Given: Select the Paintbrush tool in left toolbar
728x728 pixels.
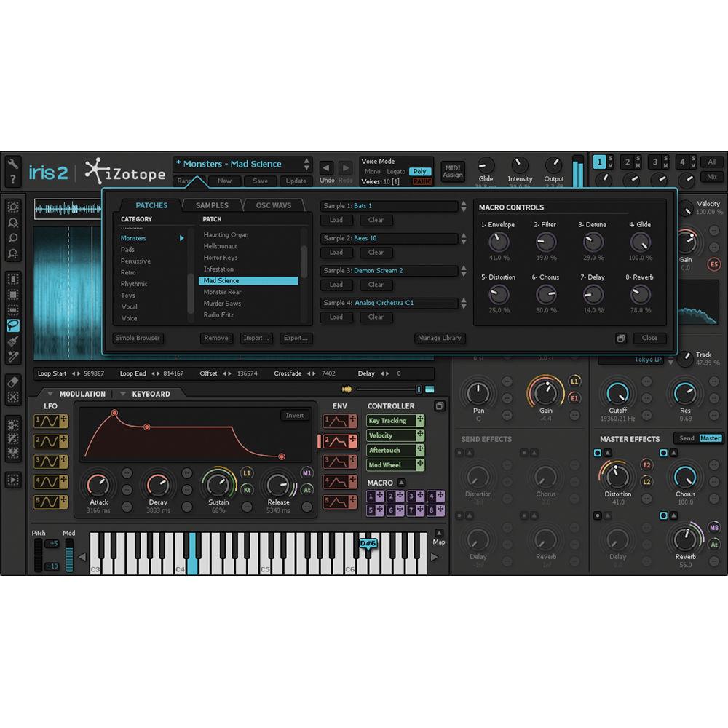Looking at the screenshot, I should click(13, 341).
